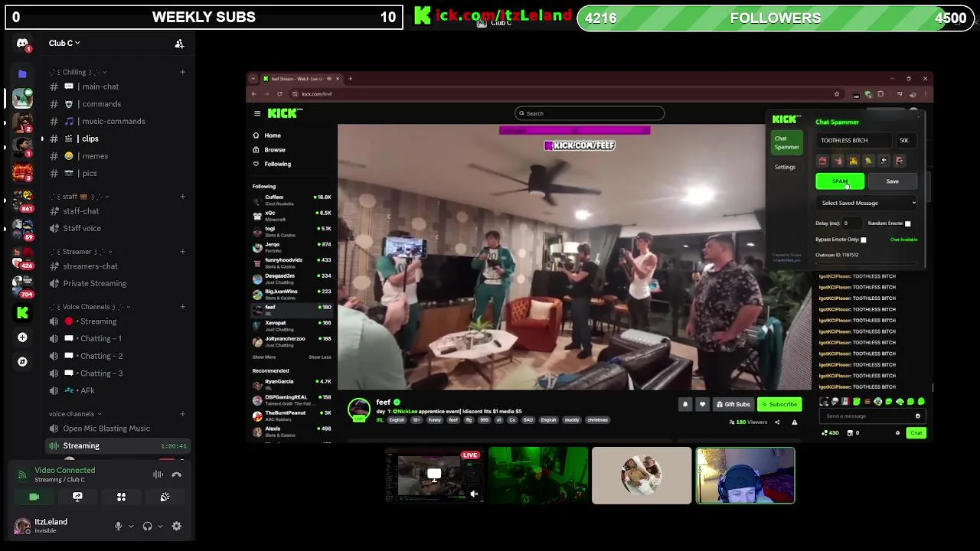Bookmark page with star icon
Screen dimensions: 980x551
836,94
